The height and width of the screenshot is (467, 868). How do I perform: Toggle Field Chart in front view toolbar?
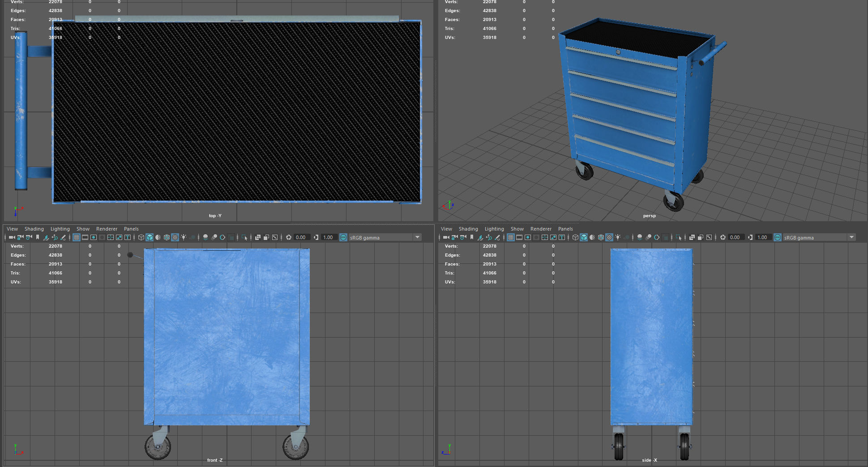point(111,237)
